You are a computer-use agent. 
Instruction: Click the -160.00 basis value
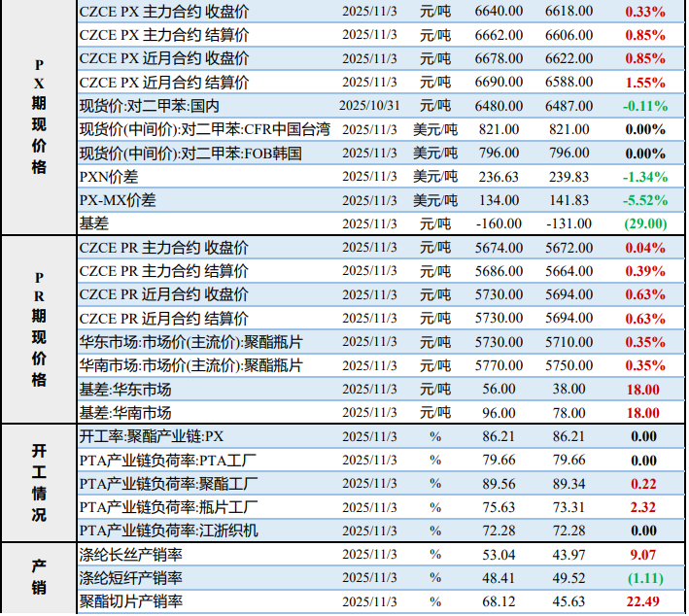499,224
